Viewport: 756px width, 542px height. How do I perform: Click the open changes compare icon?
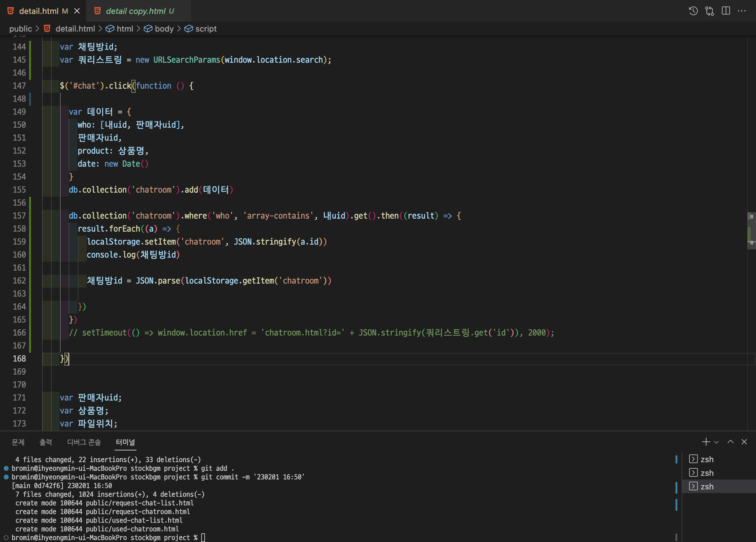click(709, 11)
